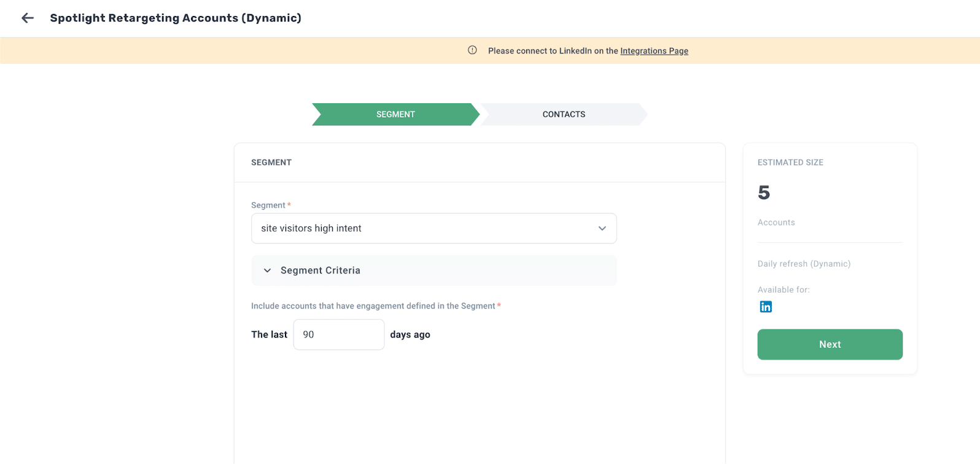Image resolution: width=980 pixels, height=464 pixels.
Task: Click the 'Segment' field label above dropdown
Action: (268, 205)
